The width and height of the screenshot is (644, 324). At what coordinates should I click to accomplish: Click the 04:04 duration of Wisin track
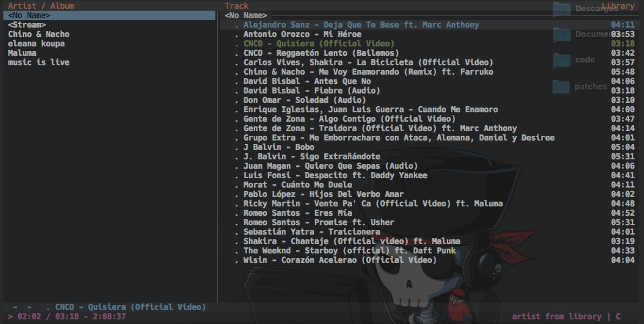click(622, 261)
